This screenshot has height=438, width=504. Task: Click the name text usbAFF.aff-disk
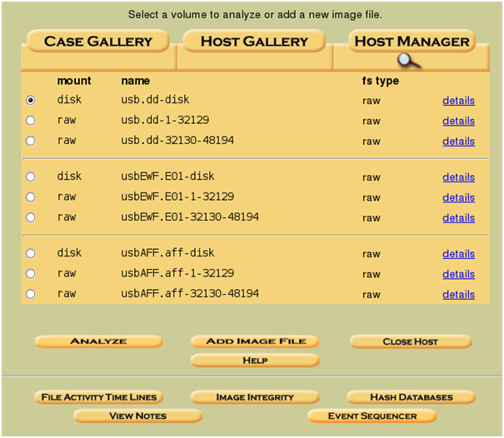[x=167, y=252]
